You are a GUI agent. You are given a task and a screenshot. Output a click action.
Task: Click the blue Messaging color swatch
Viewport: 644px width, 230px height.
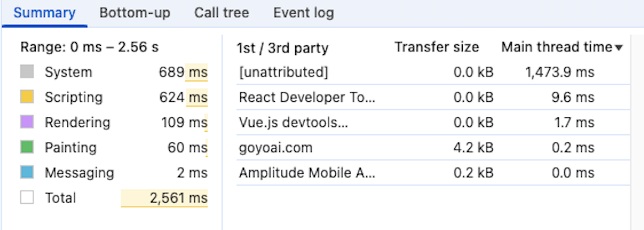(27, 173)
